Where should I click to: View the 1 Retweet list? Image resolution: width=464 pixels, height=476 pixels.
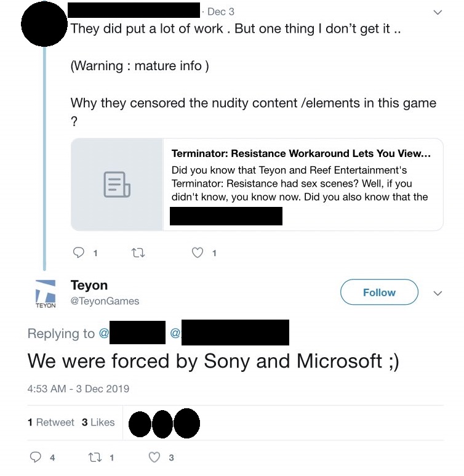[x=50, y=422]
